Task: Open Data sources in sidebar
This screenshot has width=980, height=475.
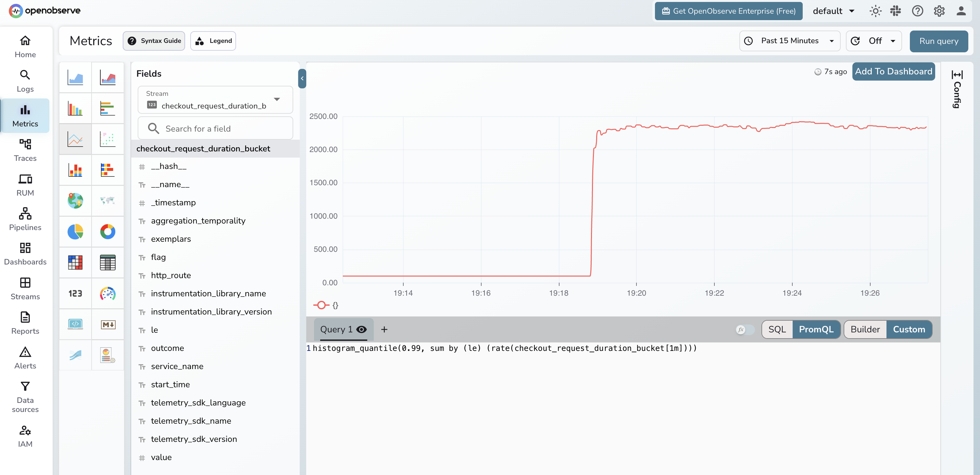Action: tap(25, 397)
